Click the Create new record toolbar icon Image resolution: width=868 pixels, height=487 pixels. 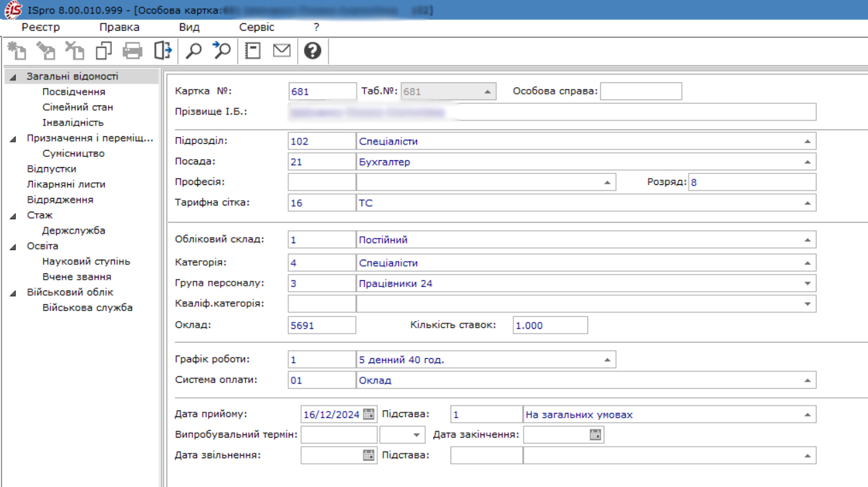(x=16, y=51)
